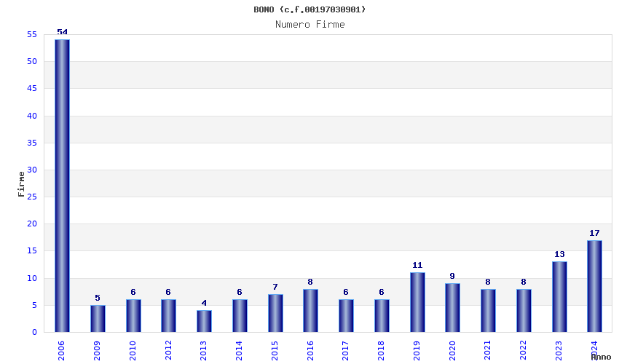Click the 2018 bar

tap(382, 316)
